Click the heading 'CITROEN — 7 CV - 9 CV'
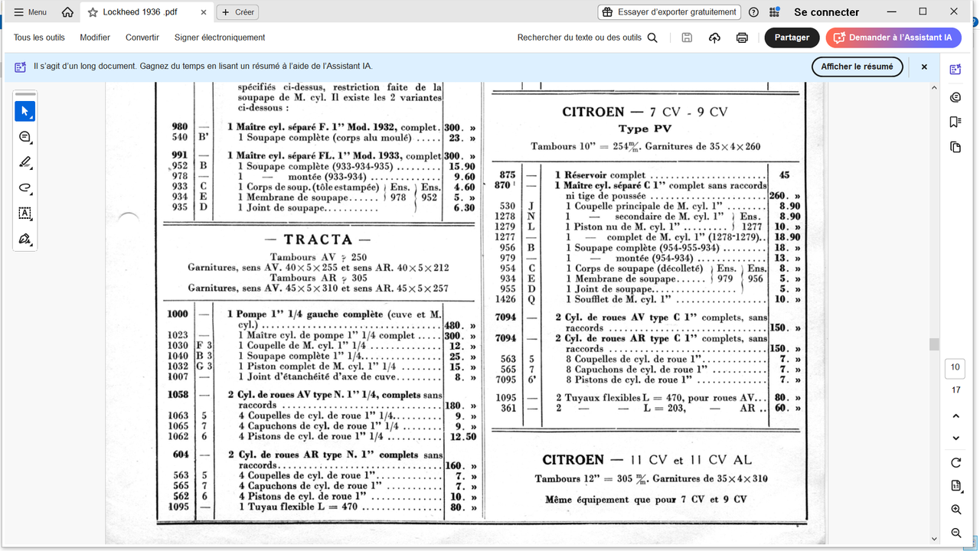This screenshot has height=551, width=980. [645, 112]
